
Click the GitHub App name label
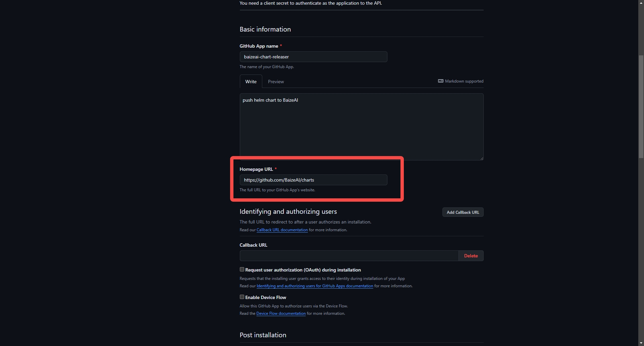(x=259, y=46)
